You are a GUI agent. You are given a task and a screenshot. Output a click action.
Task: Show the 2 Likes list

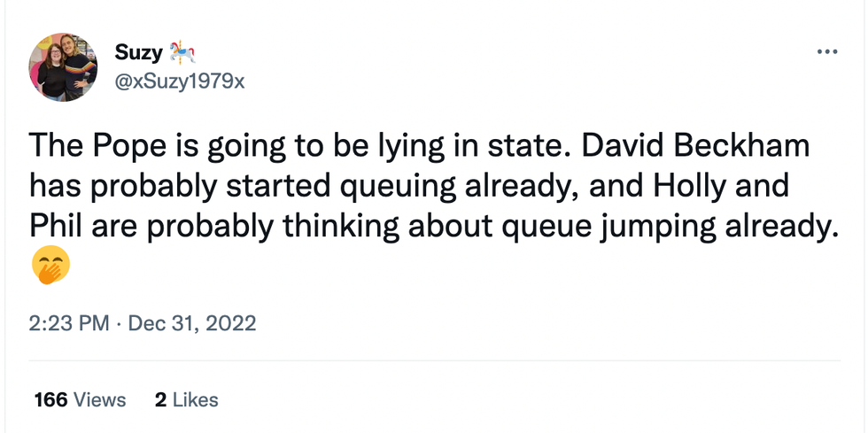[186, 400]
